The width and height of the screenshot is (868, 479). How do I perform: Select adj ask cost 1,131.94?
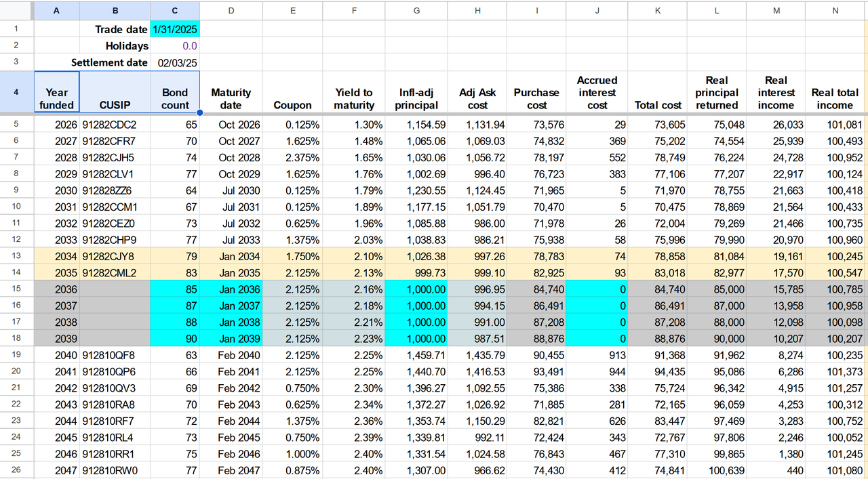(x=477, y=125)
